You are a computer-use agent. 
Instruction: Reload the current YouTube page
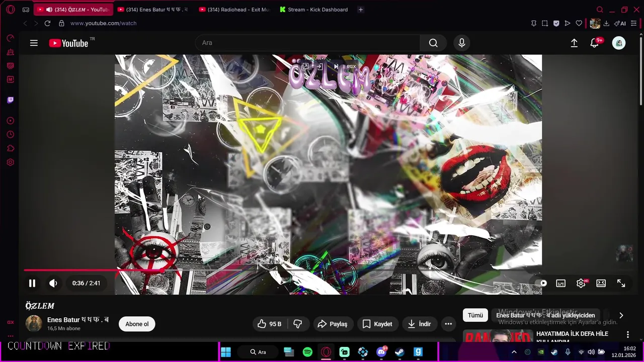click(x=47, y=23)
